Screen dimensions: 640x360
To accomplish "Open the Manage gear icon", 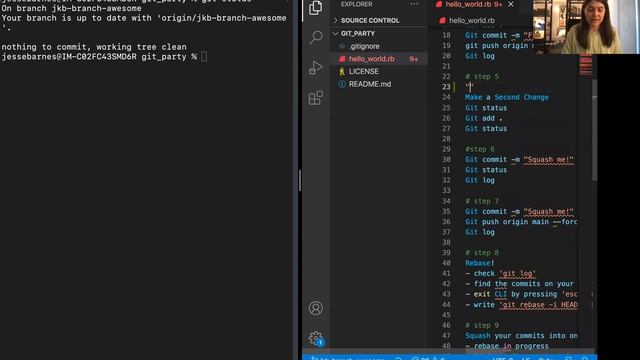I will tap(316, 338).
